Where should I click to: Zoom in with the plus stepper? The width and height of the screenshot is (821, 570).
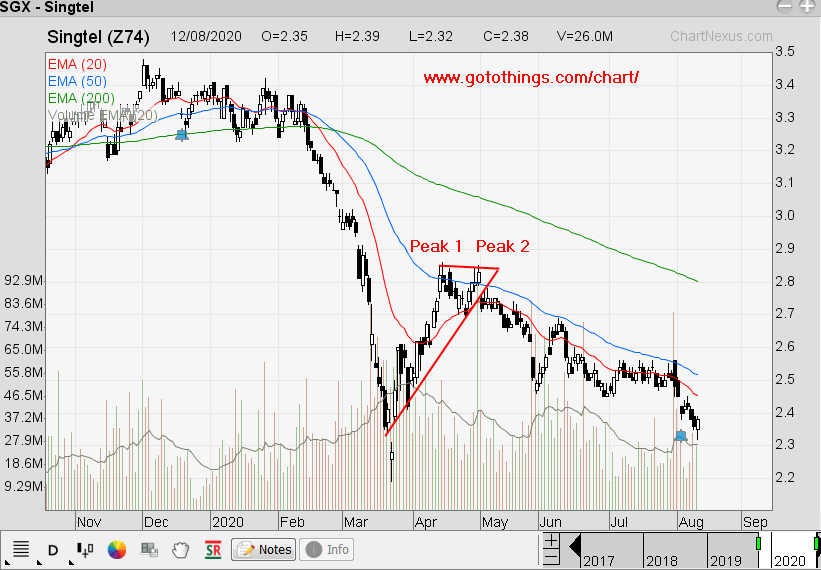coord(551,541)
